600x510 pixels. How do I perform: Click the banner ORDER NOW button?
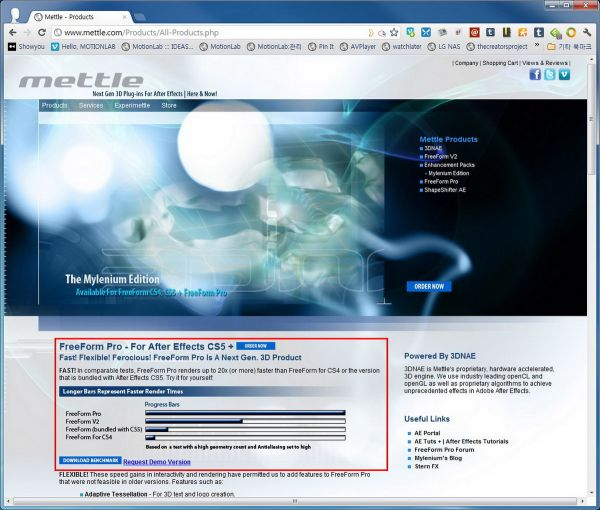(x=429, y=286)
